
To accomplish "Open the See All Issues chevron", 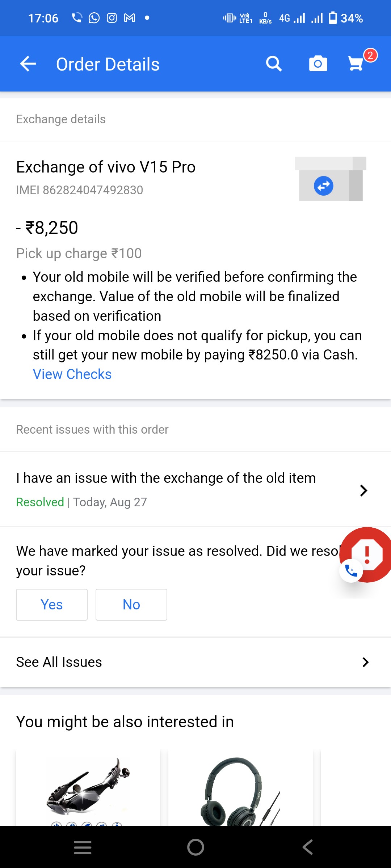I will 365,662.
